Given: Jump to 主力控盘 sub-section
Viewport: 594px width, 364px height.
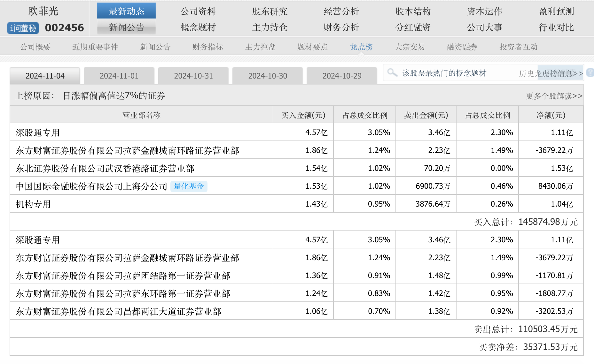Looking at the screenshot, I should pyautogui.click(x=260, y=47).
